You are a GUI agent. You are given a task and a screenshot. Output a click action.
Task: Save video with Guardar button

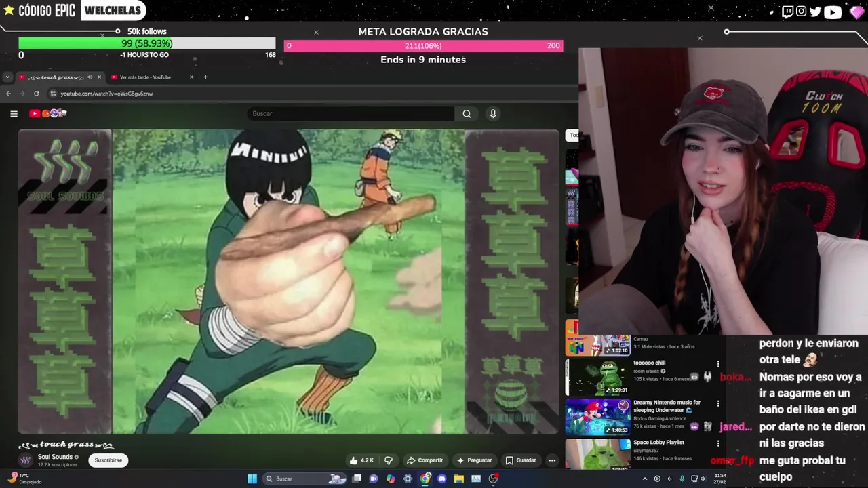[521, 460]
